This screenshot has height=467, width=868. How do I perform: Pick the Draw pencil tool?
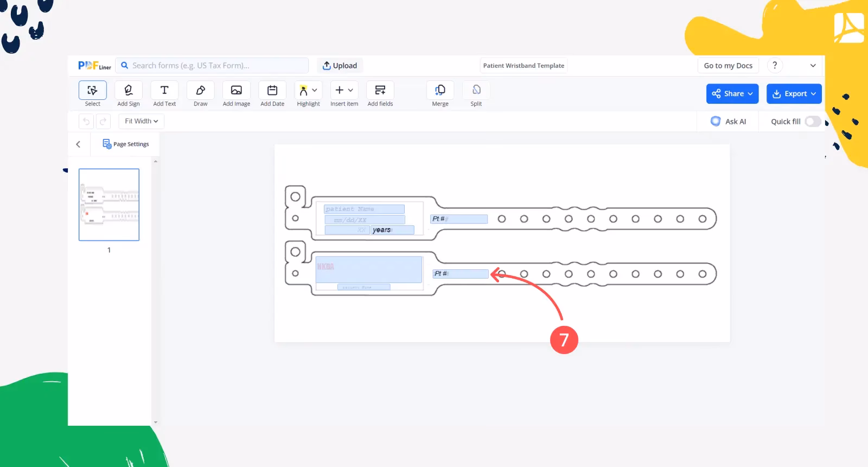pos(200,91)
